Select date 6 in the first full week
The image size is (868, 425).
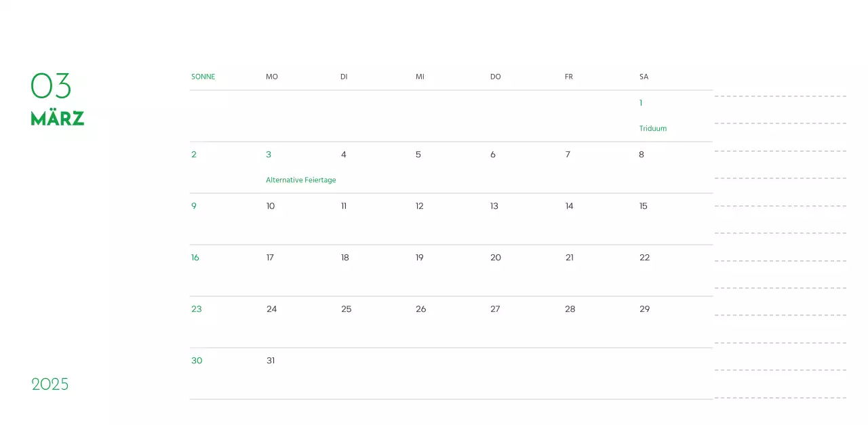coord(493,155)
